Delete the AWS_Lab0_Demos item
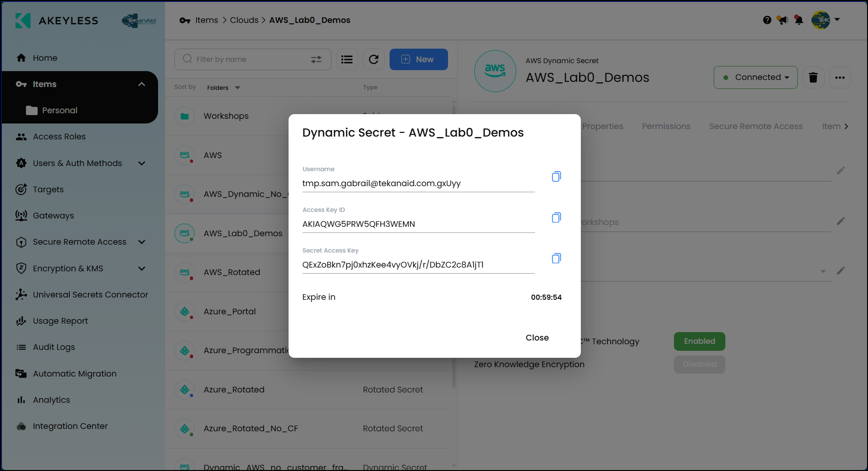This screenshot has width=868, height=471. point(813,77)
